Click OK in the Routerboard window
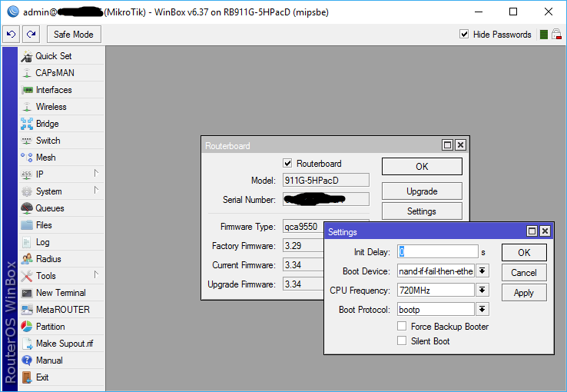 422,166
